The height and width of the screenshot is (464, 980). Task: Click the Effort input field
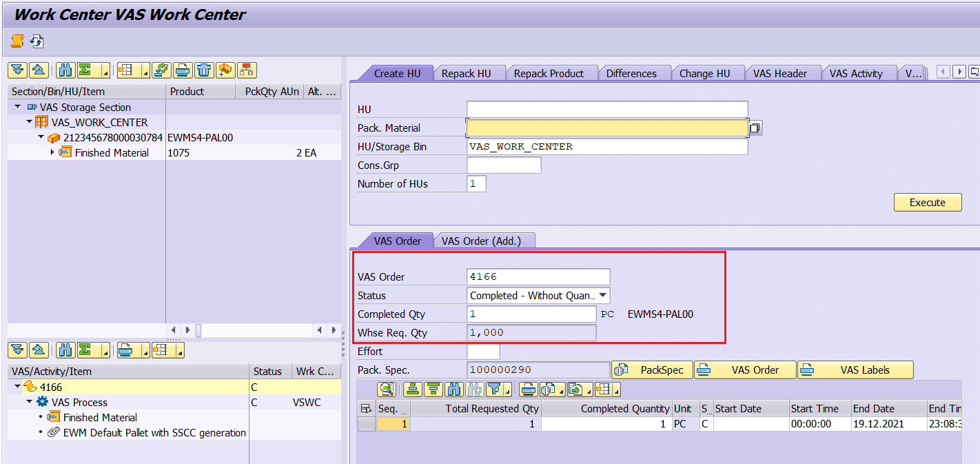pos(482,351)
